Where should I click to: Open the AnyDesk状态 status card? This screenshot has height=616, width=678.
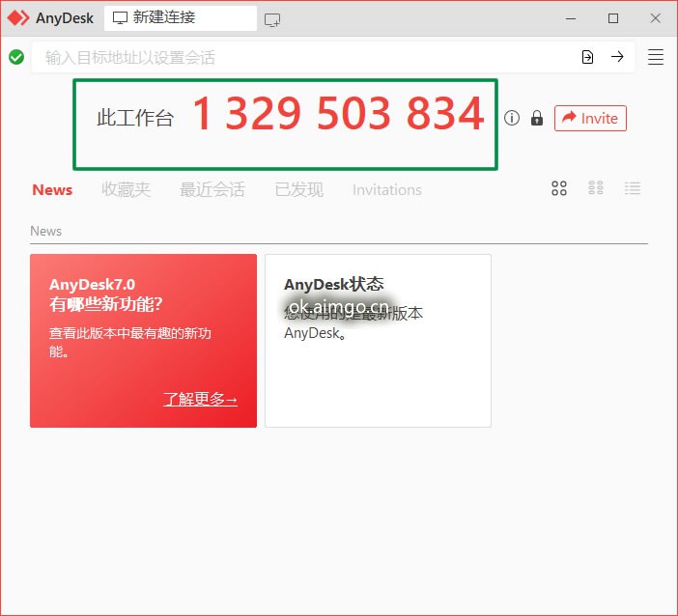(378, 341)
